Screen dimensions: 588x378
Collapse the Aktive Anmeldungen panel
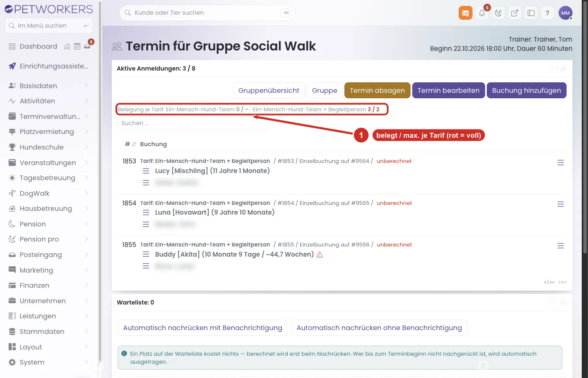[552, 69]
